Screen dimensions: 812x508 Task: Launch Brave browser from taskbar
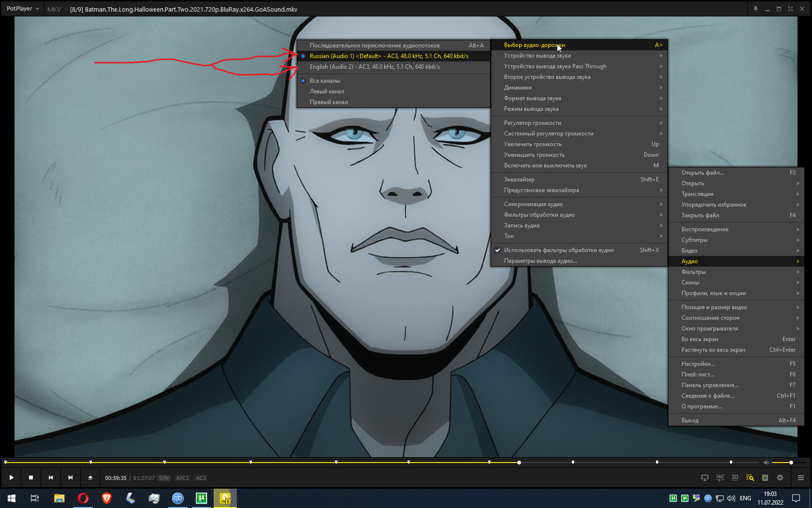(107, 498)
